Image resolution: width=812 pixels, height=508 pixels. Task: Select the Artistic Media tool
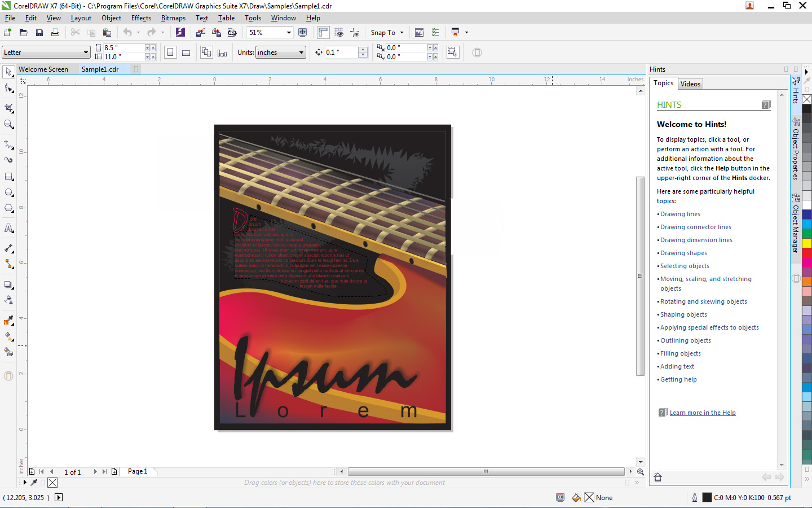(8, 160)
